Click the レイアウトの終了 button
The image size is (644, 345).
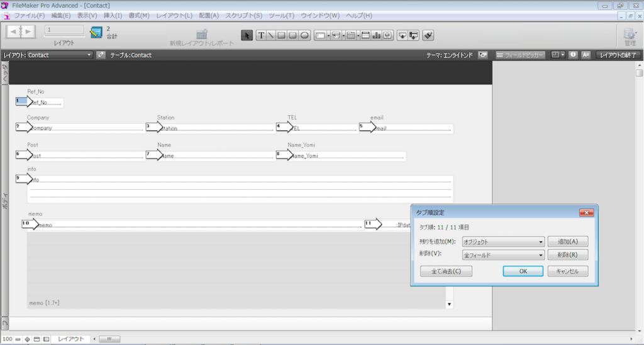pos(618,55)
